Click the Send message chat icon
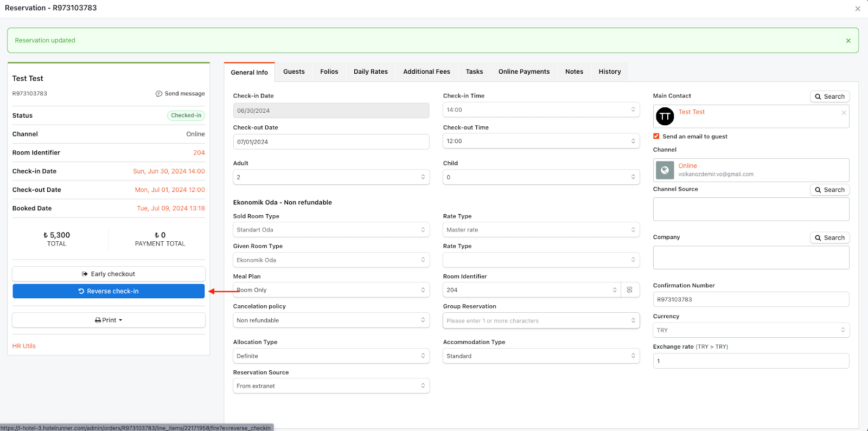This screenshot has width=868, height=431. tap(159, 94)
